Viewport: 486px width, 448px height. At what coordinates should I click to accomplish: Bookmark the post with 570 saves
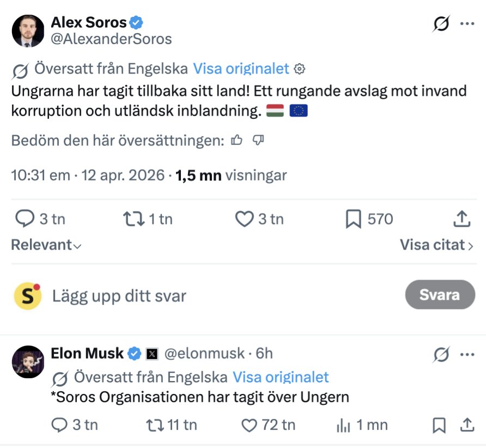[354, 219]
